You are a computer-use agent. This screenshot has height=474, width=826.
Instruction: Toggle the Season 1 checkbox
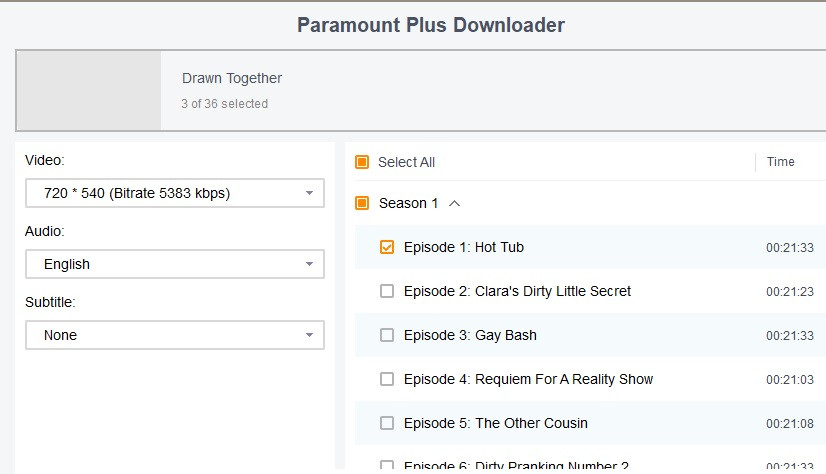[362, 203]
